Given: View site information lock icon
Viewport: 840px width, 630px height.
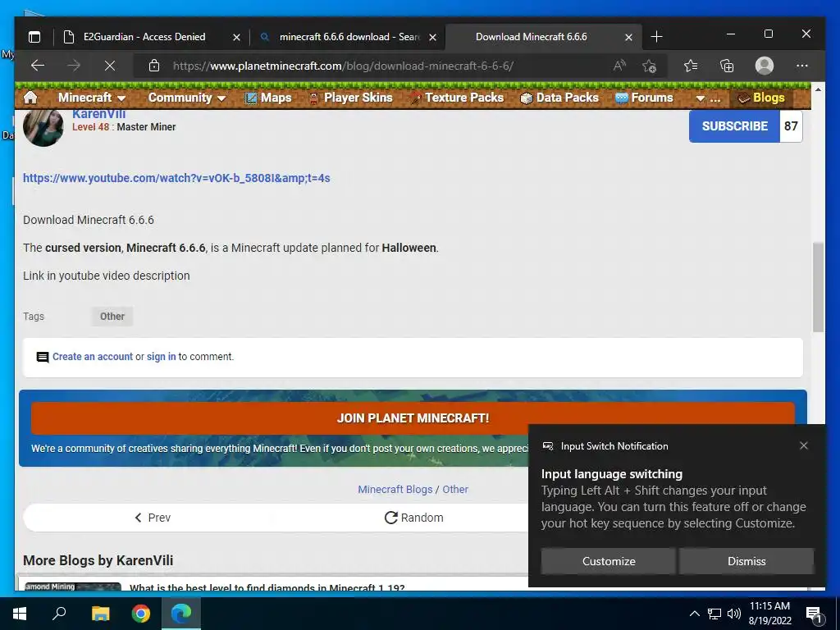Looking at the screenshot, I should pos(154,66).
